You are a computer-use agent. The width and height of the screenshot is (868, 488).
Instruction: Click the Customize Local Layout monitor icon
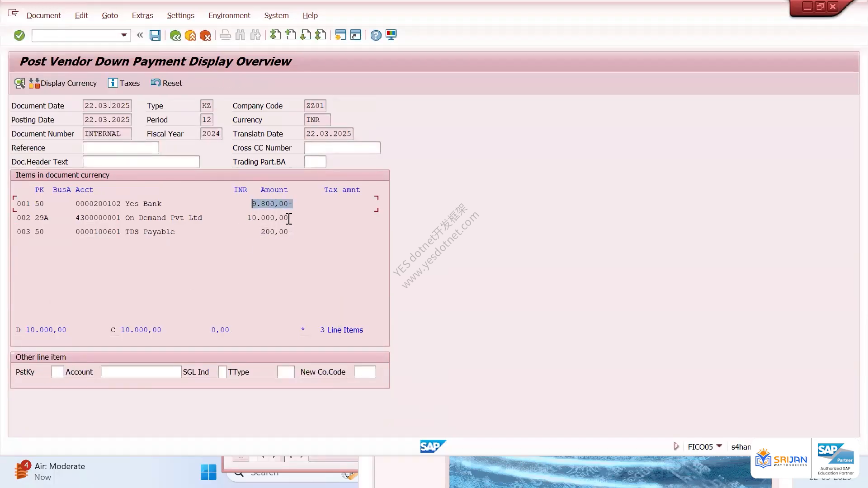coord(391,35)
